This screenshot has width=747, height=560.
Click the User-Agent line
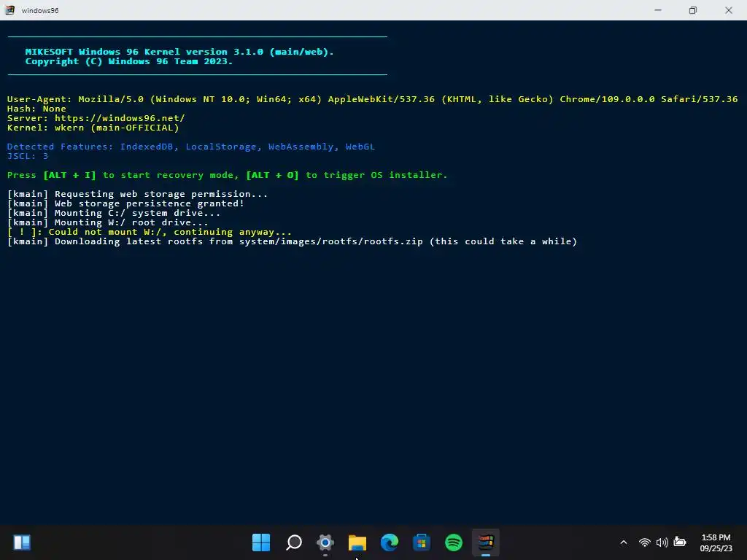[x=372, y=99]
